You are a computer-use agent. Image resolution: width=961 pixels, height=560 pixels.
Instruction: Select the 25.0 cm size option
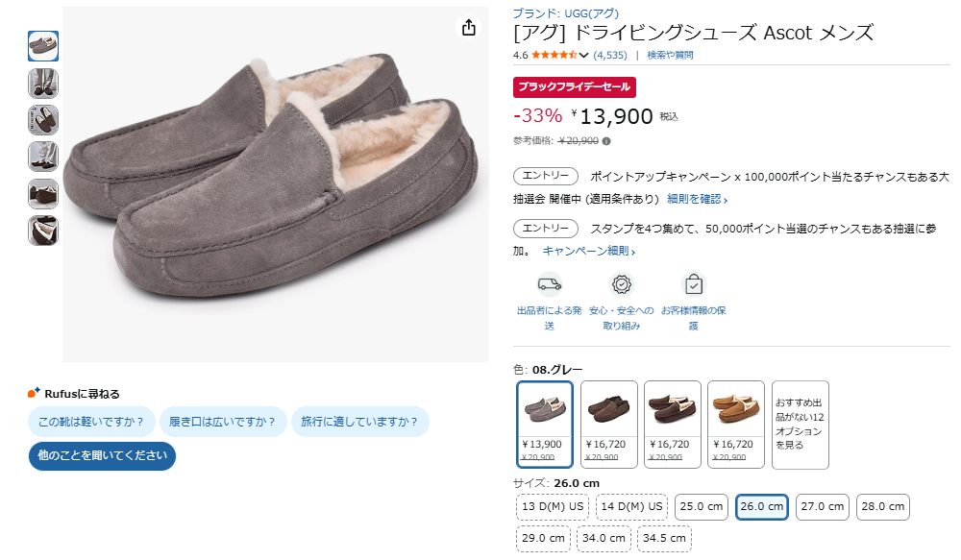702,506
